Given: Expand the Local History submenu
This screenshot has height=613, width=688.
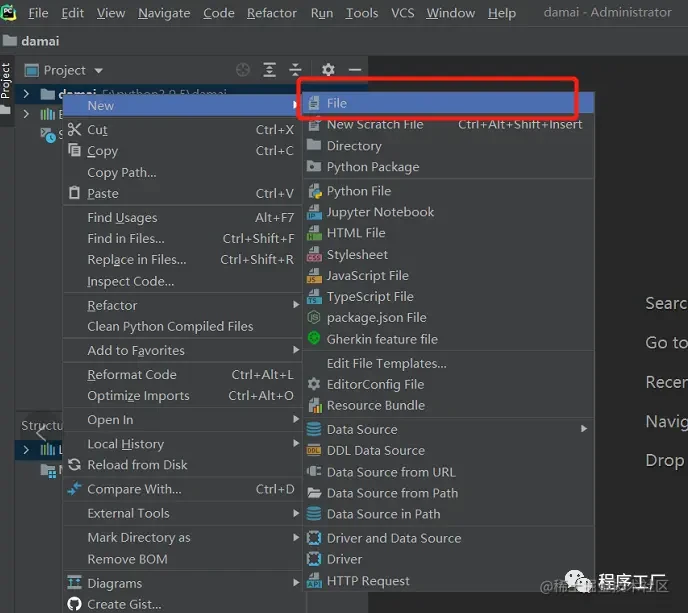Looking at the screenshot, I should pyautogui.click(x=296, y=444).
